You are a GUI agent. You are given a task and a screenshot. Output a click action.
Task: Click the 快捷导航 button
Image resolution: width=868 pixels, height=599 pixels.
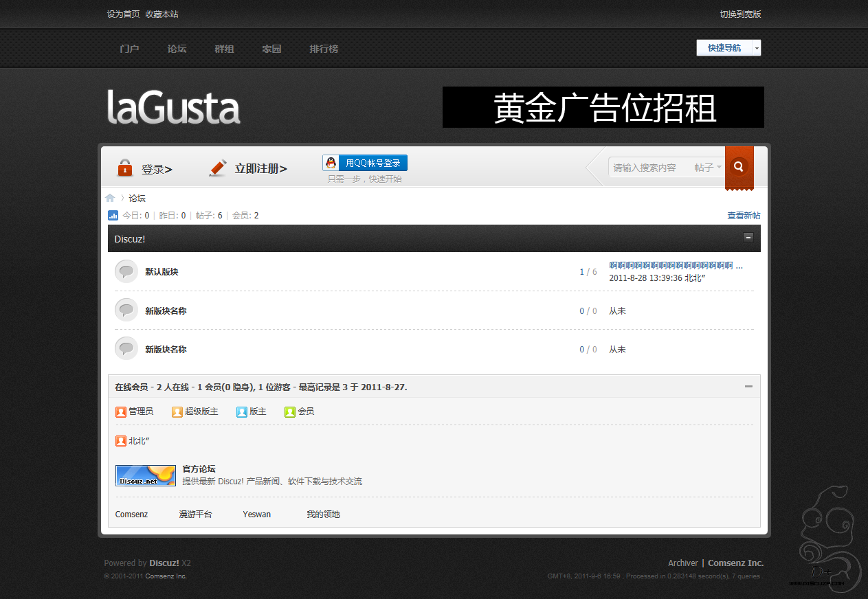724,48
